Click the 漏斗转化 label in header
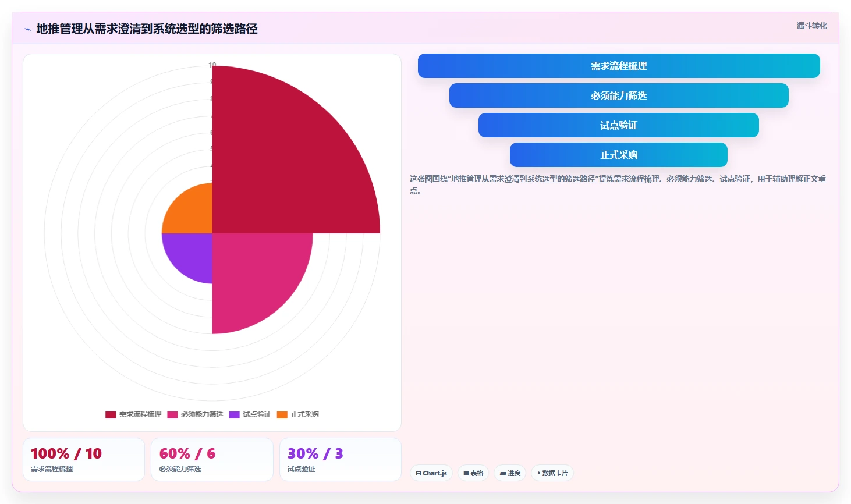Image resolution: width=851 pixels, height=504 pixels. pos(811,26)
